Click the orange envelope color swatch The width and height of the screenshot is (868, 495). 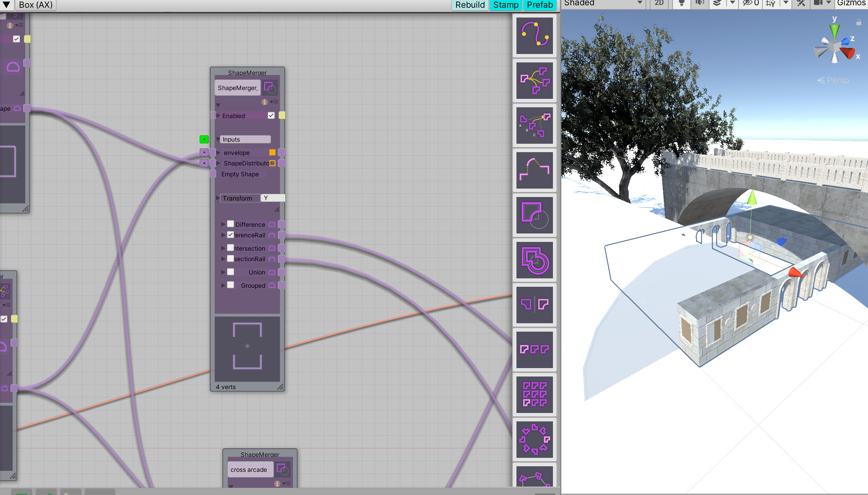[x=273, y=152]
